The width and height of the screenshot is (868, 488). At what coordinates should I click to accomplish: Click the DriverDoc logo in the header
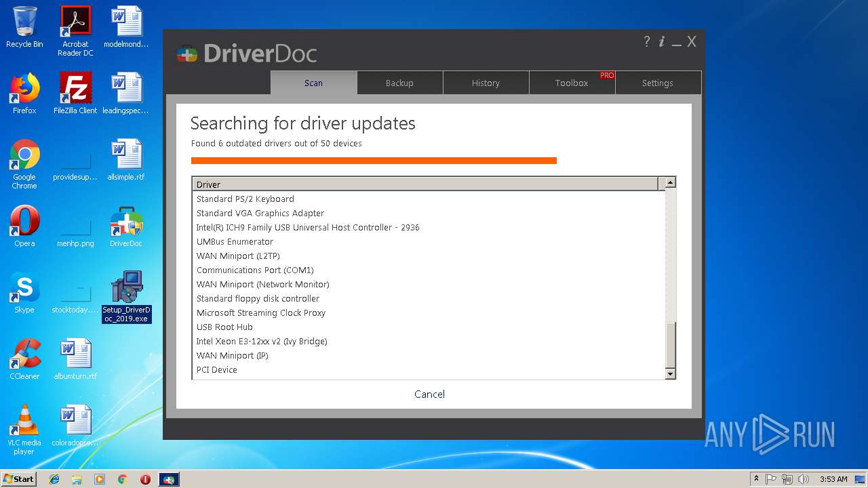pos(246,54)
